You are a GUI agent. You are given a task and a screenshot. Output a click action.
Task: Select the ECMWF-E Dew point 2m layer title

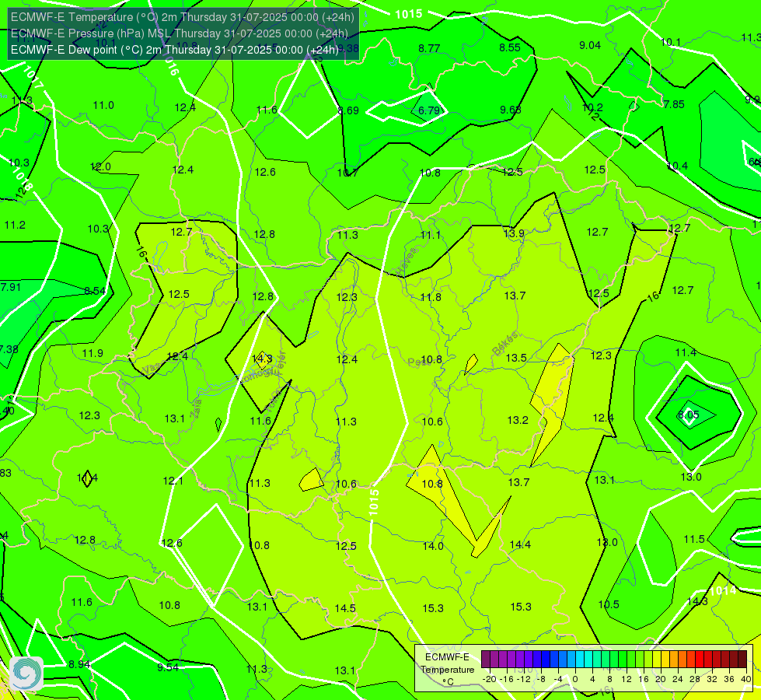coord(174,50)
